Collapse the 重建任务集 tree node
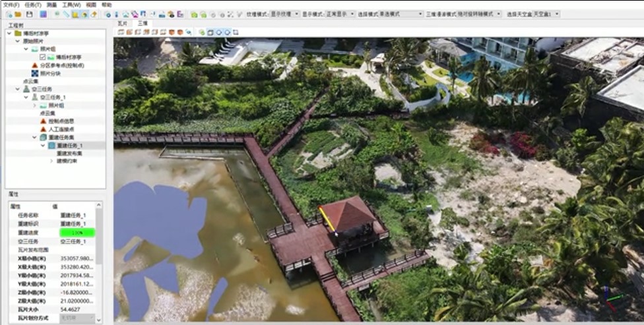Image resolution: width=644 pixels, height=325 pixels. point(34,138)
